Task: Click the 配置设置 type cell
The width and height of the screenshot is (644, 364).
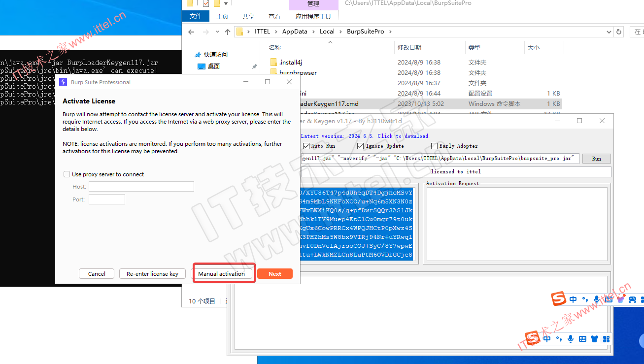Action: [480, 94]
